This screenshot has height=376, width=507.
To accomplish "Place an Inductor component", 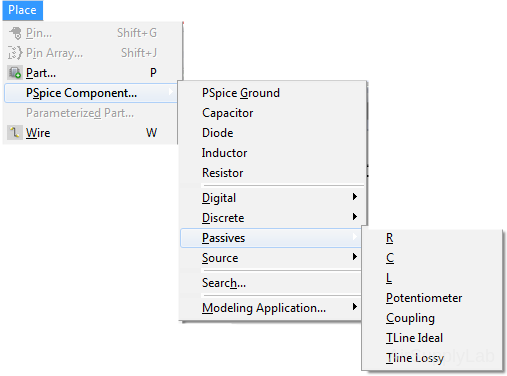I will pyautogui.click(x=272, y=153).
